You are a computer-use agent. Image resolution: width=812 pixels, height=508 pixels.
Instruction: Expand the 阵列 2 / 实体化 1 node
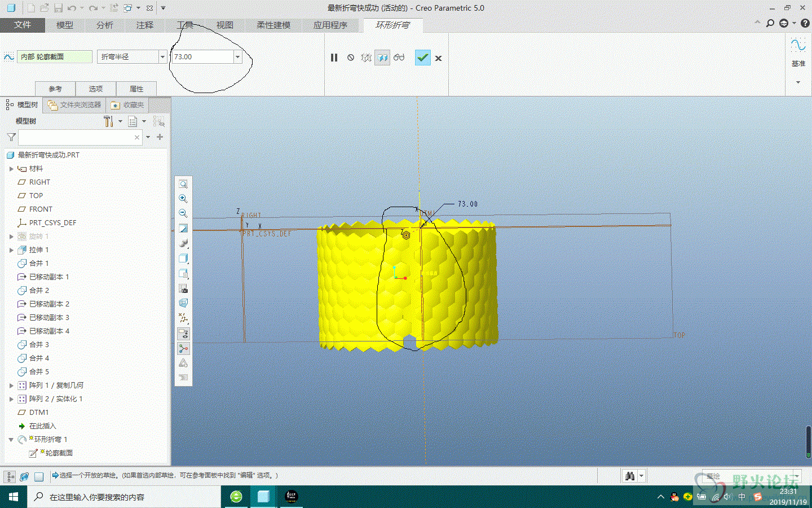pos(11,399)
